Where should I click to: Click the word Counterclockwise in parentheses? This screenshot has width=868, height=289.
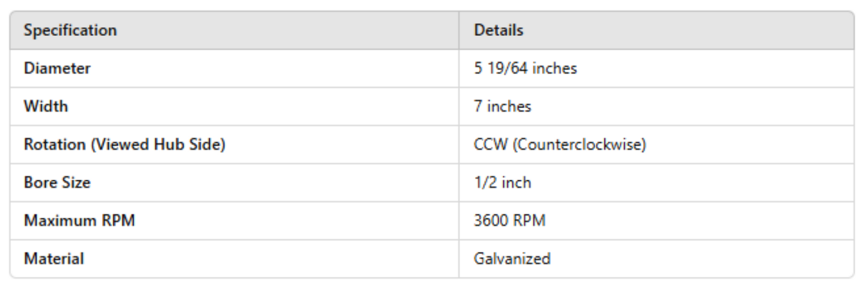coord(578,145)
